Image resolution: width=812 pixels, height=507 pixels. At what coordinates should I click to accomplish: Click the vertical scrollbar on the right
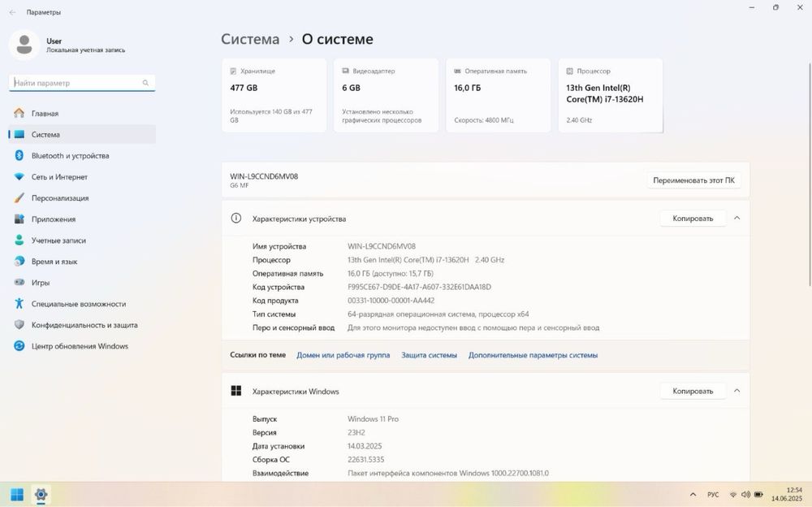[809, 174]
